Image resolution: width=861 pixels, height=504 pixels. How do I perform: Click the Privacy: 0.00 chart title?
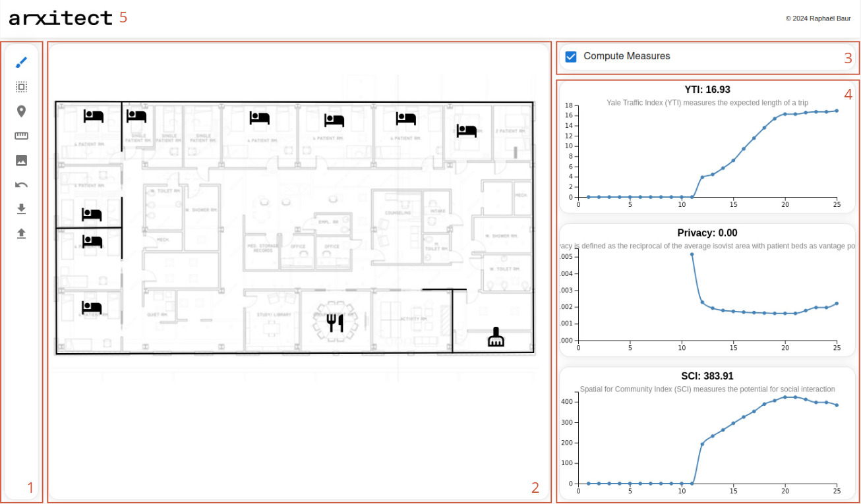tap(707, 233)
